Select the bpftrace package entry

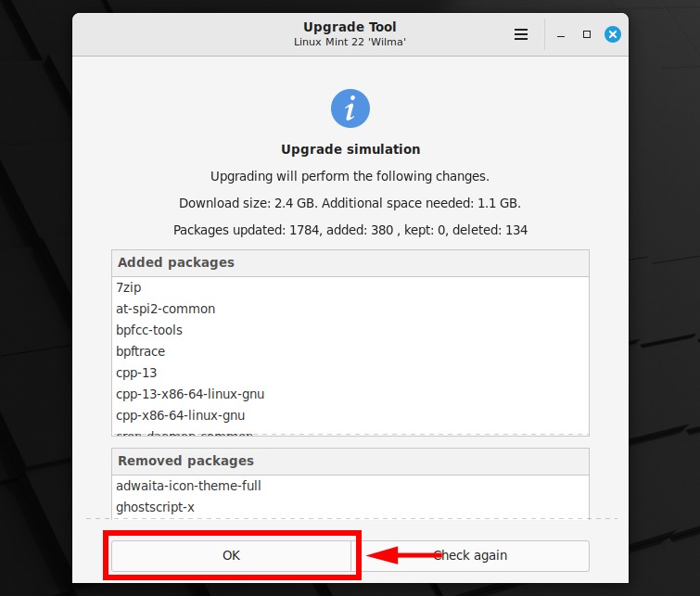350,351
